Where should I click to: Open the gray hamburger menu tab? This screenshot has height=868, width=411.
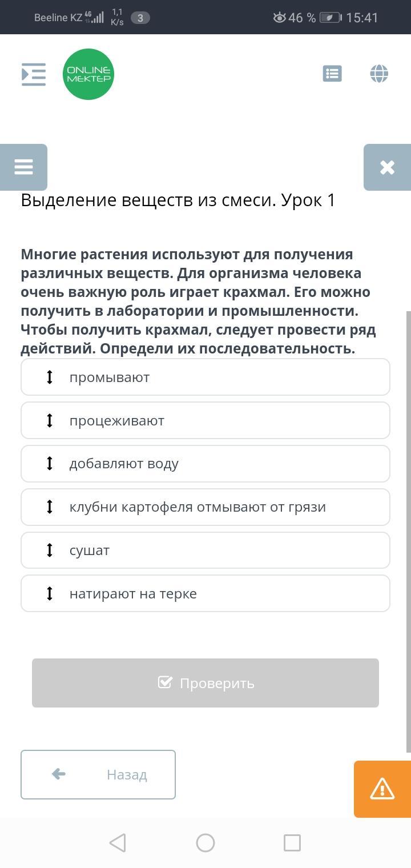tap(23, 167)
